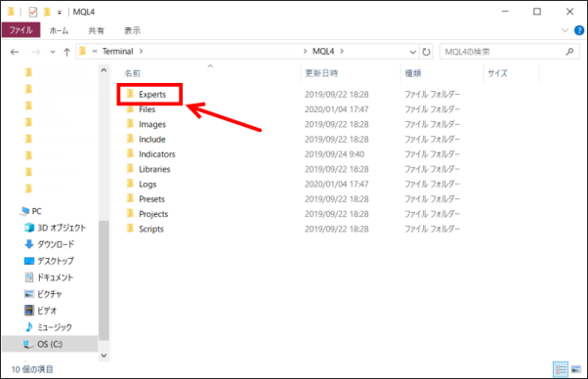588x379 pixels.
Task: Open the ファイル menu tab
Action: tap(21, 30)
